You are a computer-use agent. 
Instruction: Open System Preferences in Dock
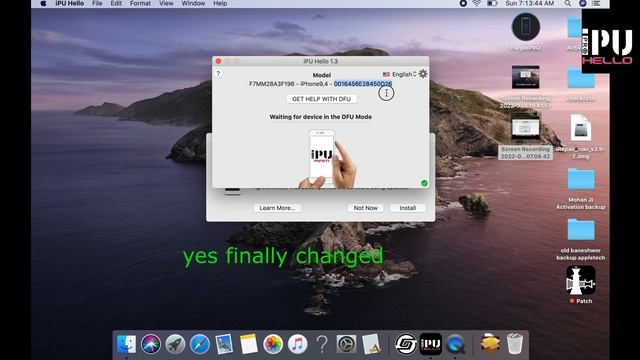[346, 344]
